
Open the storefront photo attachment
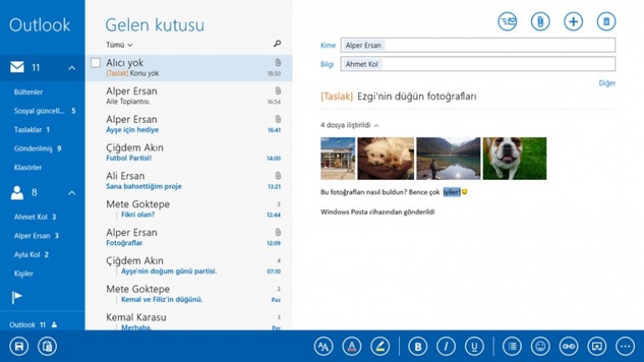338,158
